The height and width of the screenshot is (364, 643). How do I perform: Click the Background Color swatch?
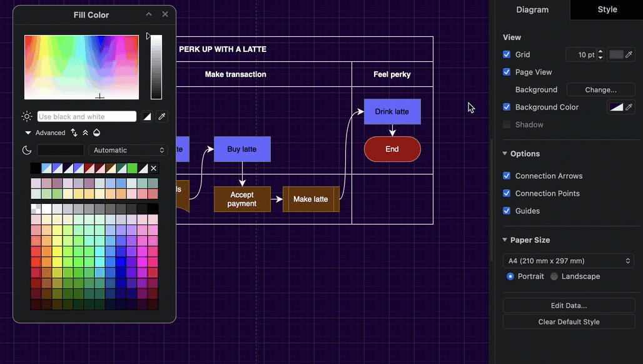tap(616, 107)
